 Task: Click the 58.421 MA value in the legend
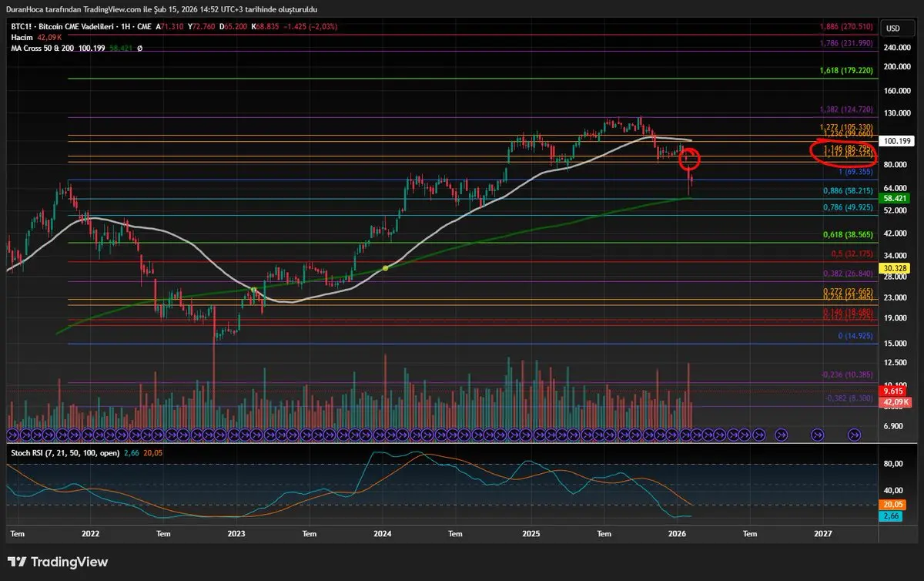119,48
